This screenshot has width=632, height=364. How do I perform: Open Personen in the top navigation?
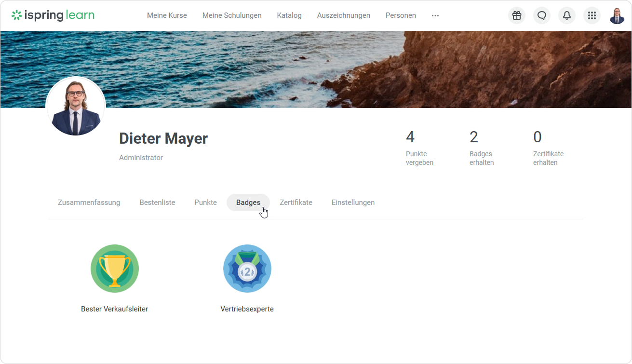[401, 15]
